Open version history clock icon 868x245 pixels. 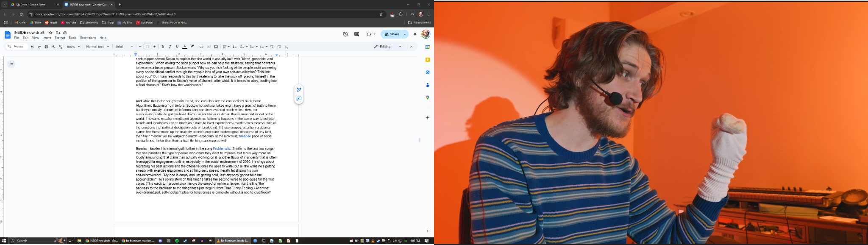coord(345,34)
